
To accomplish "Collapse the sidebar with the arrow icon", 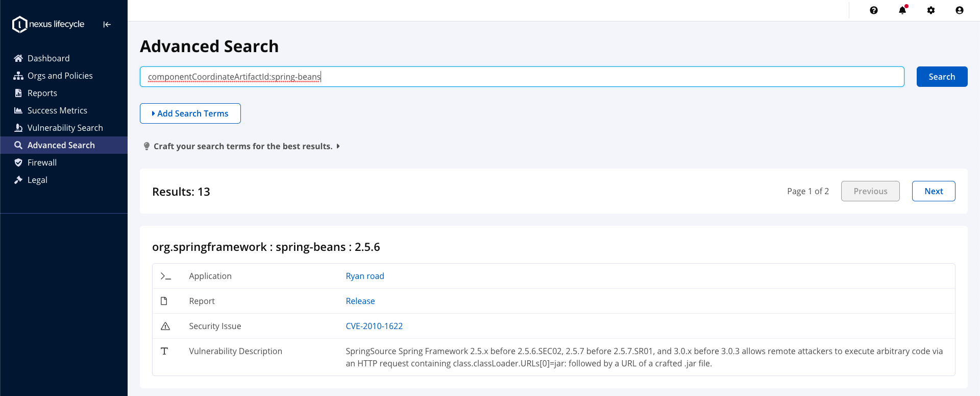I will (107, 25).
